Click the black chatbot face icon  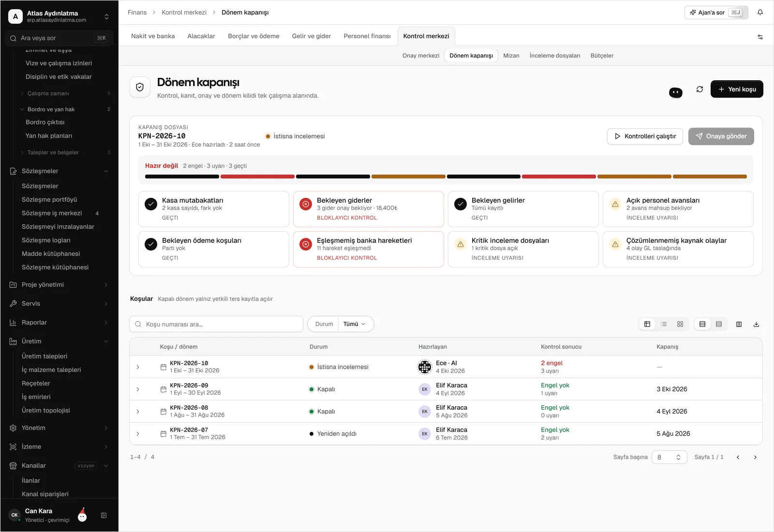676,92
